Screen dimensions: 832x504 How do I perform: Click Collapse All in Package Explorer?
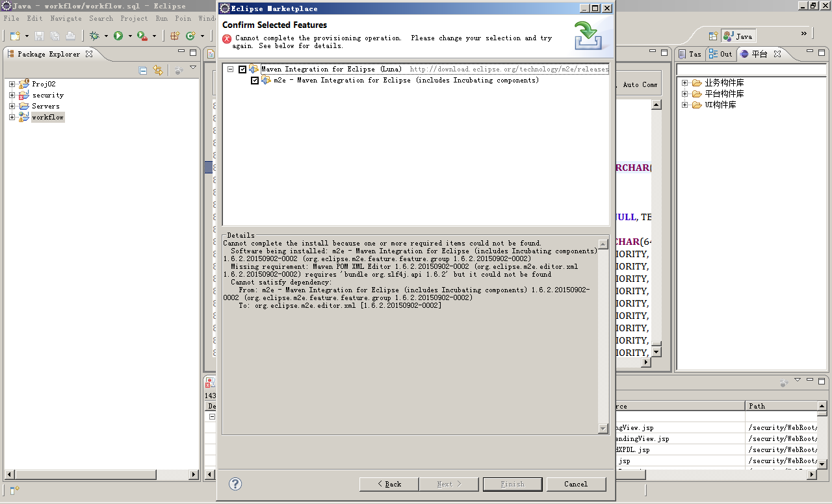click(143, 70)
